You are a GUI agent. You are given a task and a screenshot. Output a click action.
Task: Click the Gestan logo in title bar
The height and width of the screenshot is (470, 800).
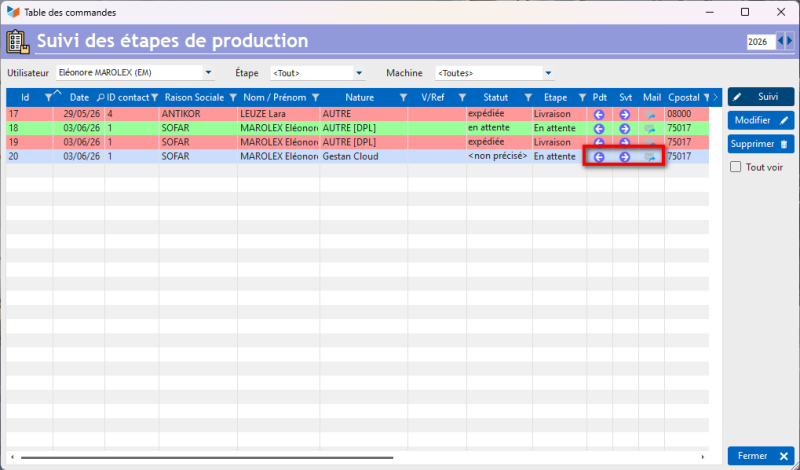pyautogui.click(x=13, y=12)
